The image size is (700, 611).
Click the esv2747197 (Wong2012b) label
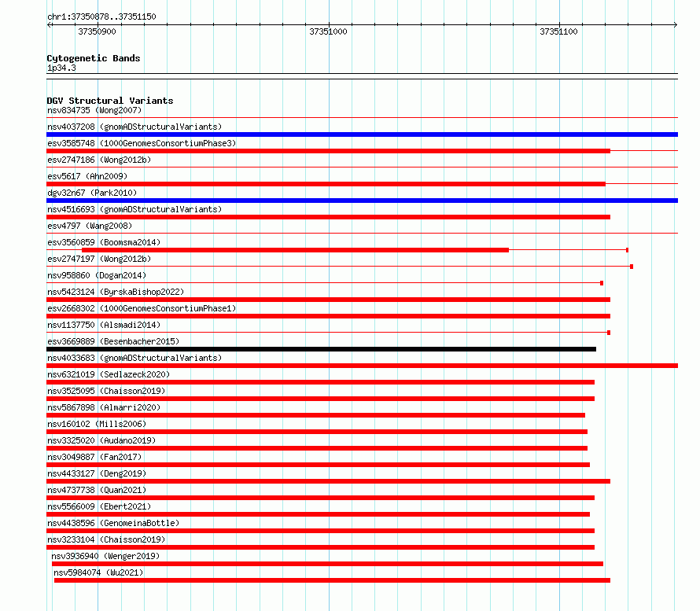click(99, 259)
